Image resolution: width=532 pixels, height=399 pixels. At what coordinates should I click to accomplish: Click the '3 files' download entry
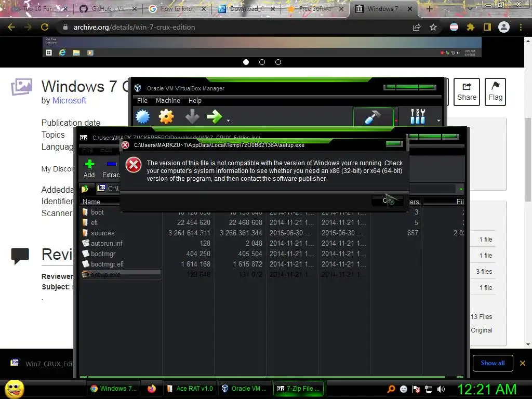484,272
